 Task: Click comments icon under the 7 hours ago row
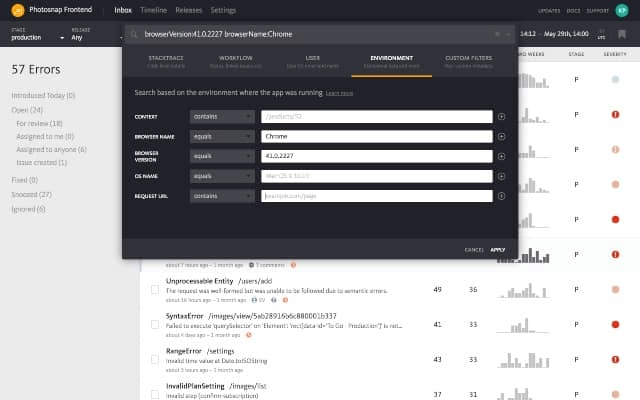[x=251, y=265]
